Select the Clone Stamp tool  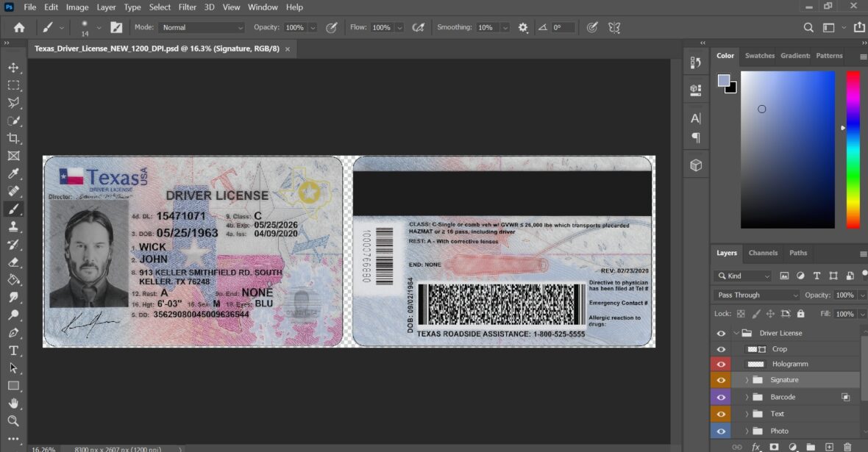click(15, 226)
